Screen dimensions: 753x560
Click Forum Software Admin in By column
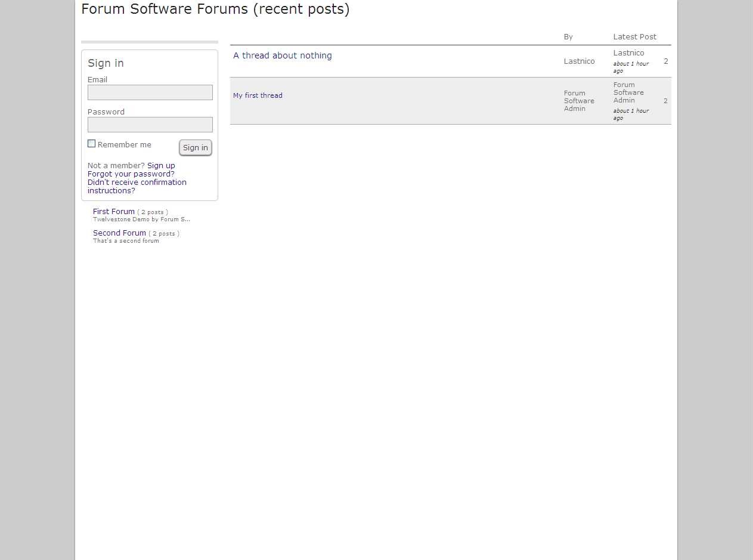[x=578, y=101]
